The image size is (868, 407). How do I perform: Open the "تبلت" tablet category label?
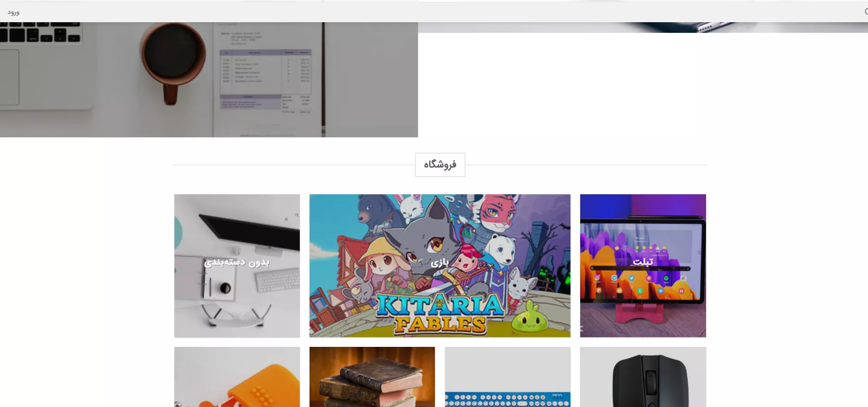[x=643, y=262]
